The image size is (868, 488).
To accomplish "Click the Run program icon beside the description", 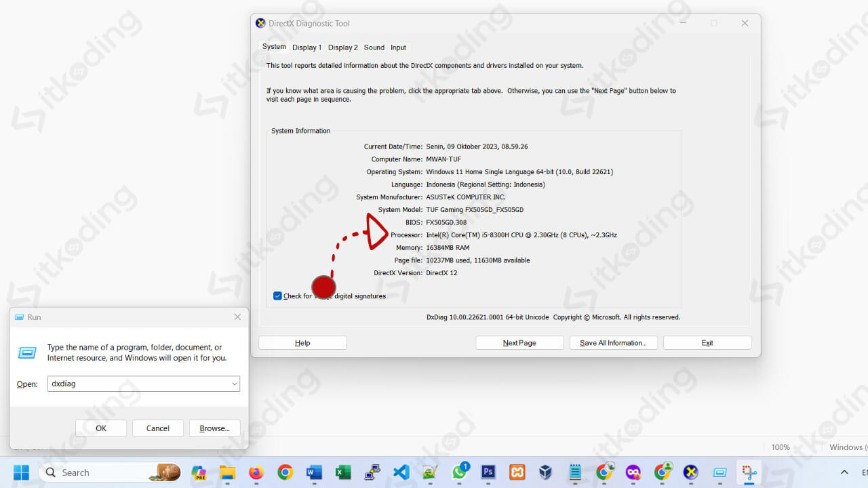I will pyautogui.click(x=27, y=352).
